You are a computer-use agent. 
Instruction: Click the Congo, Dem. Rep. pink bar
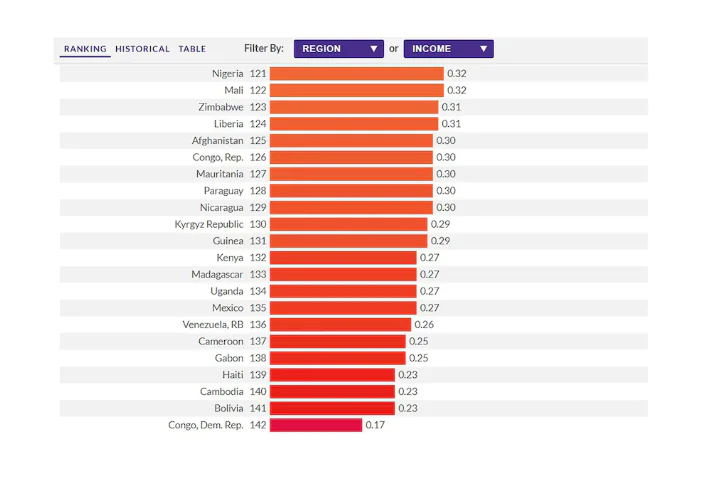(x=316, y=425)
